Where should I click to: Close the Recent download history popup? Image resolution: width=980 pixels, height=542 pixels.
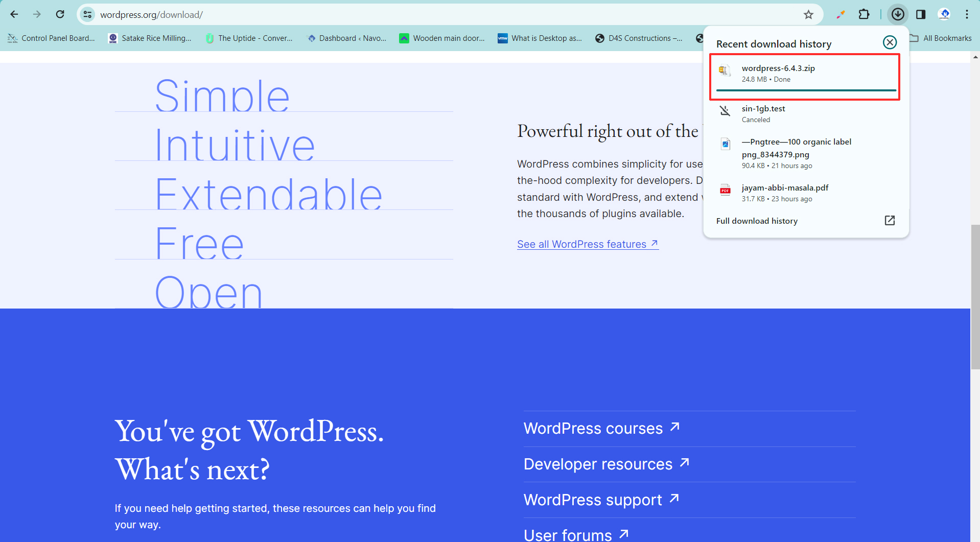click(890, 42)
